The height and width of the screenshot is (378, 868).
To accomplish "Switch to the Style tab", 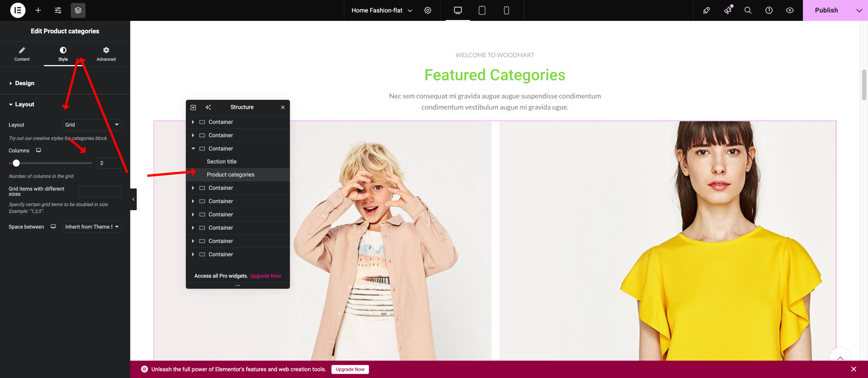I will coord(63,54).
